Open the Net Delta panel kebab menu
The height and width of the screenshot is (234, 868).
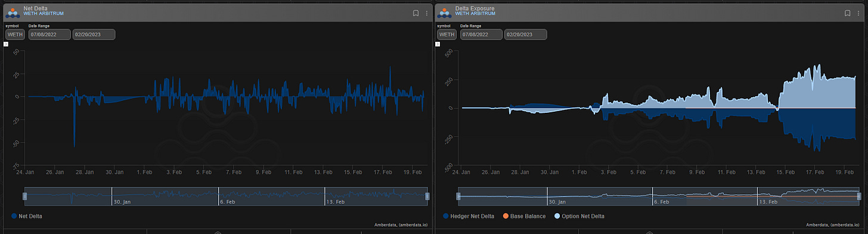pos(426,13)
